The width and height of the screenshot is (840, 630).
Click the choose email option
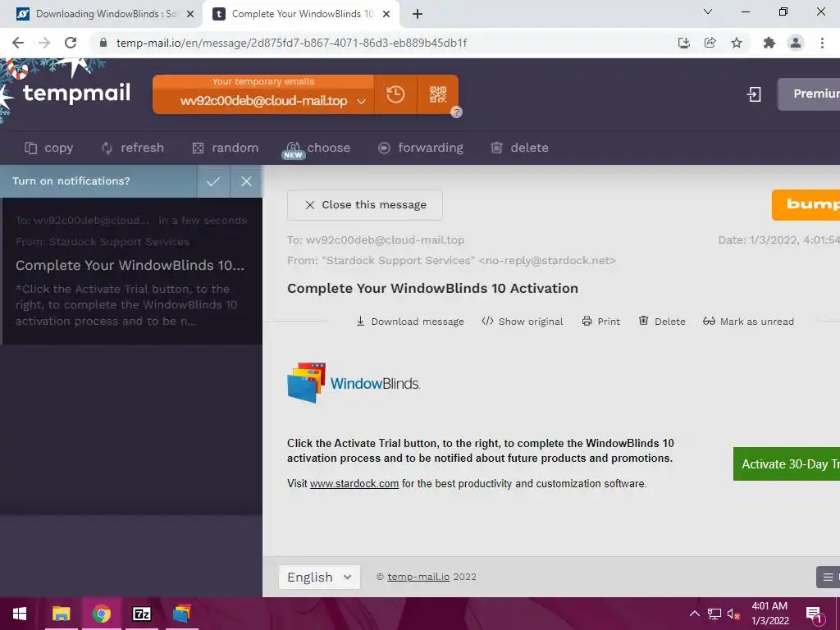pyautogui.click(x=317, y=148)
